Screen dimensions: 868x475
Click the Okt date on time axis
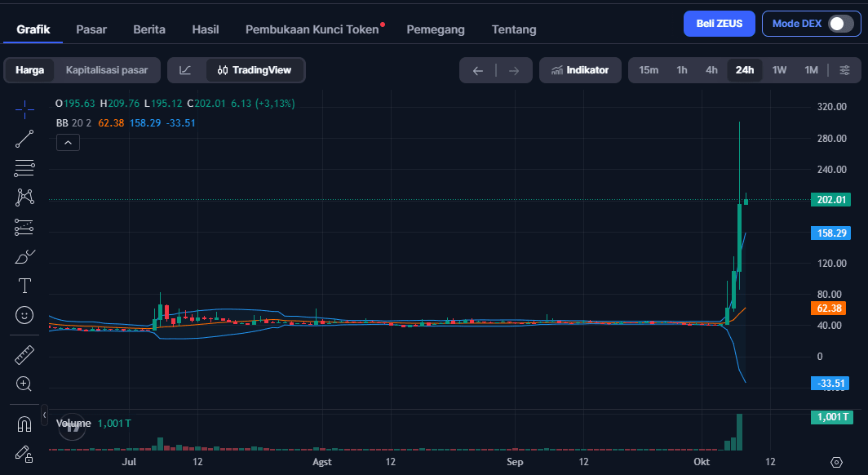pos(702,462)
